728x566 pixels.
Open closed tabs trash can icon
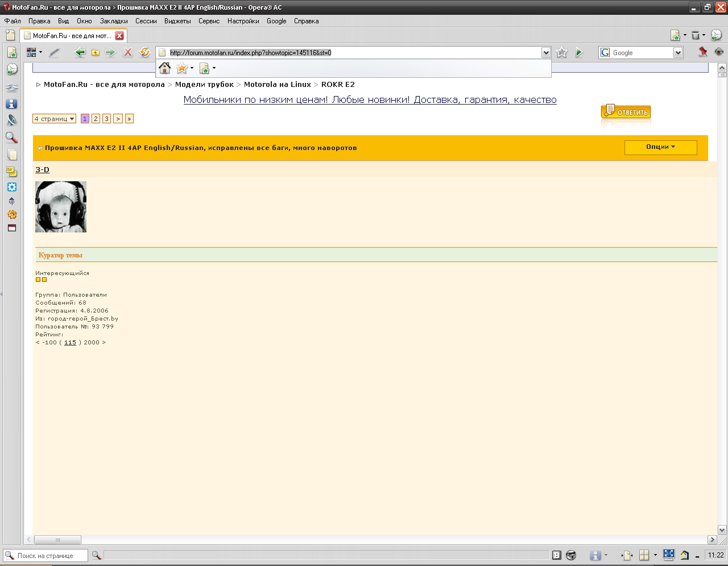click(695, 35)
